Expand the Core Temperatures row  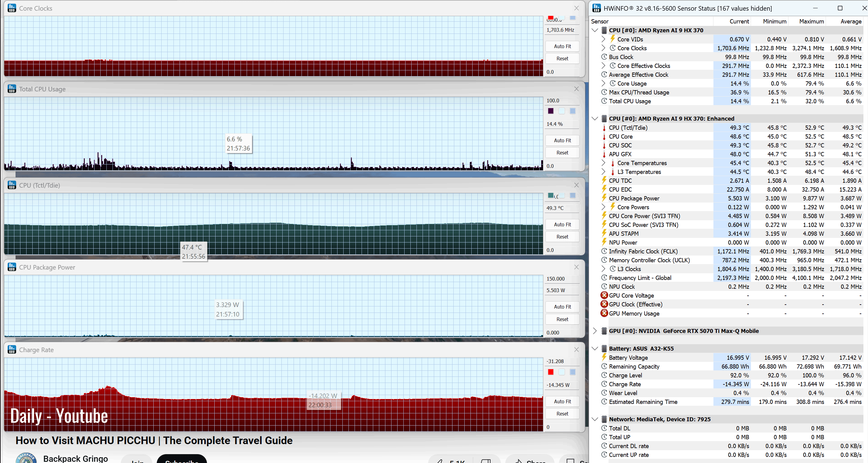(x=603, y=163)
